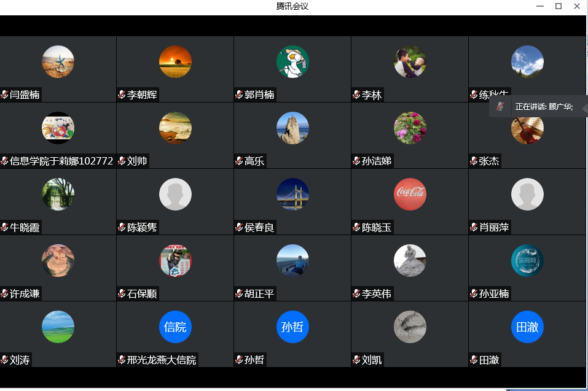
Task: Click the name label 信息学院于莉娜102772
Action: [61, 161]
